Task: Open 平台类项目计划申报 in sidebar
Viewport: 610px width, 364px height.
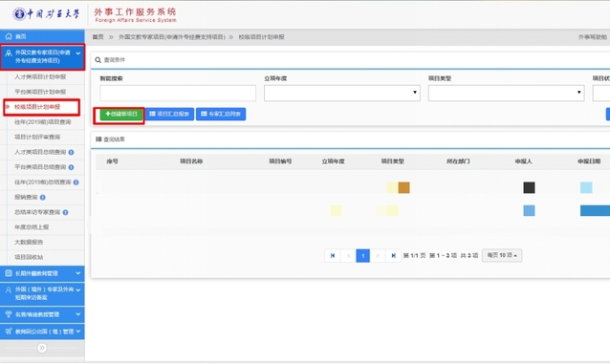Action: click(x=40, y=92)
